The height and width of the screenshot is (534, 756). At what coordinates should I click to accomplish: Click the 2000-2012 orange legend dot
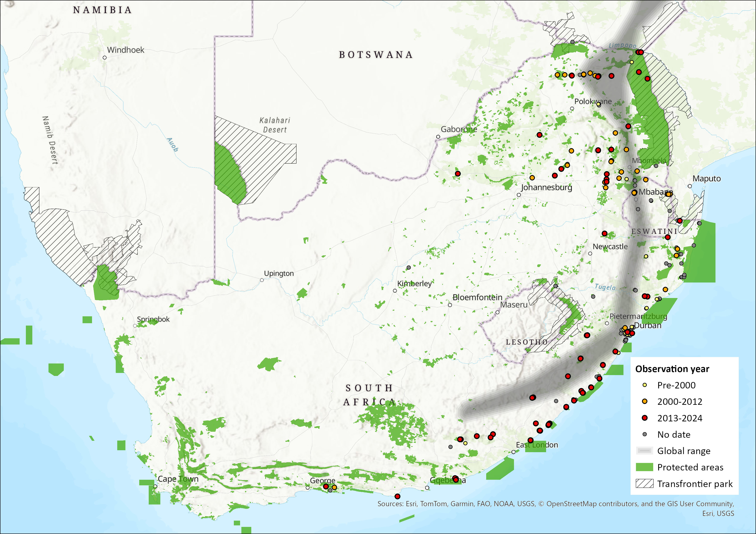(645, 401)
